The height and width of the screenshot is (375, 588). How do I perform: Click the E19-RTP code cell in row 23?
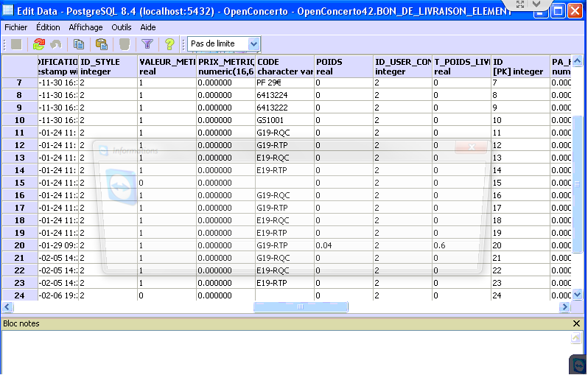pos(284,283)
